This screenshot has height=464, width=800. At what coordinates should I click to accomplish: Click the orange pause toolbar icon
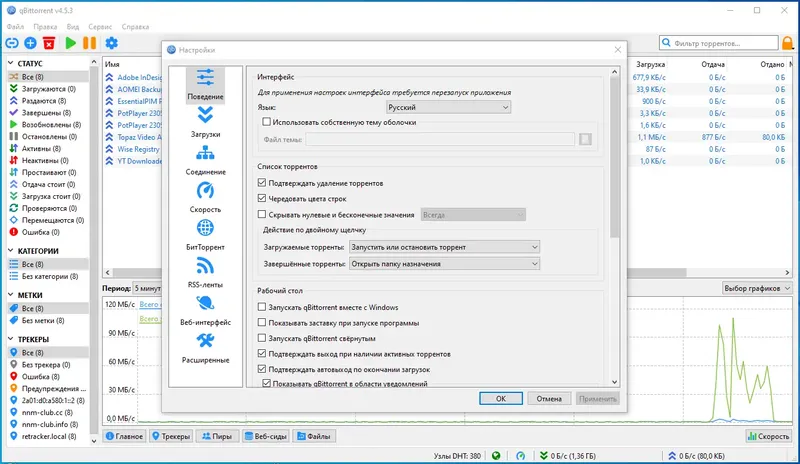pos(89,43)
